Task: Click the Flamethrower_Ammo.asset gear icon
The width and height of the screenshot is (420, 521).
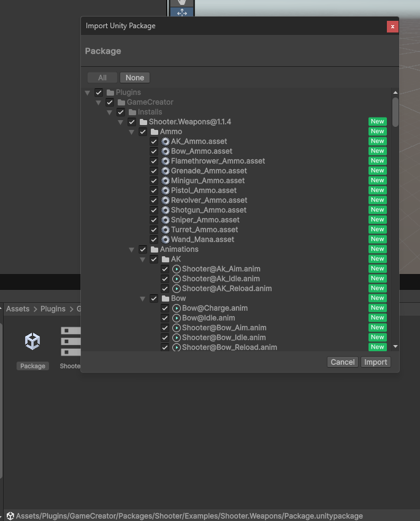Action: [x=166, y=161]
